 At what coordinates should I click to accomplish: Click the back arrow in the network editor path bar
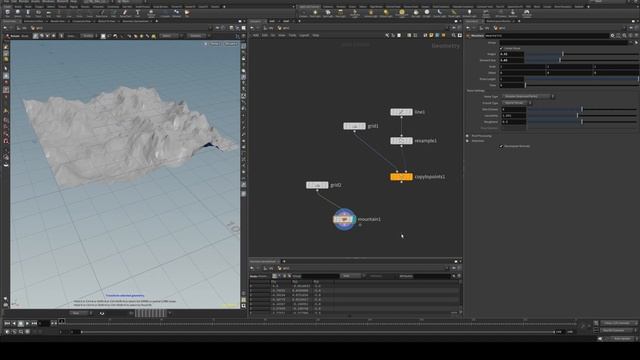pyautogui.click(x=252, y=28)
